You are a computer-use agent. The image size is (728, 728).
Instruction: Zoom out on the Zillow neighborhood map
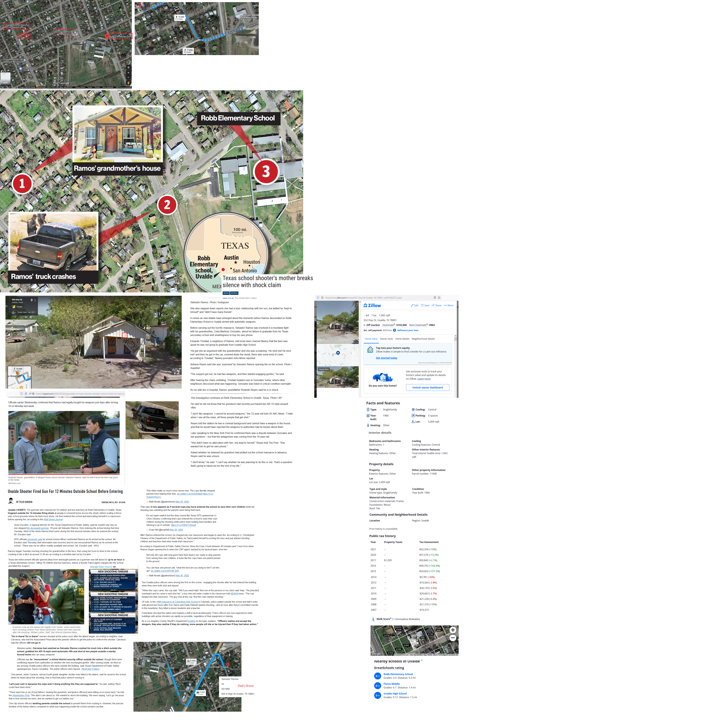click(453, 638)
